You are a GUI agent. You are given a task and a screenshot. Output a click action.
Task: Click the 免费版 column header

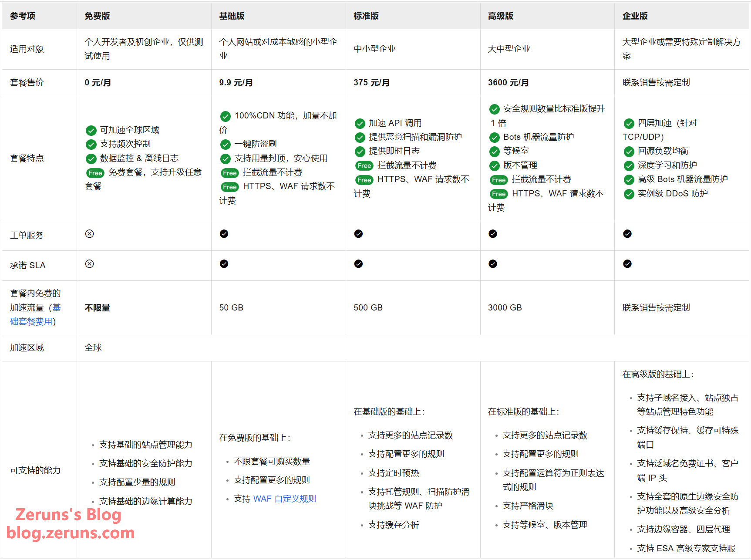[97, 16]
